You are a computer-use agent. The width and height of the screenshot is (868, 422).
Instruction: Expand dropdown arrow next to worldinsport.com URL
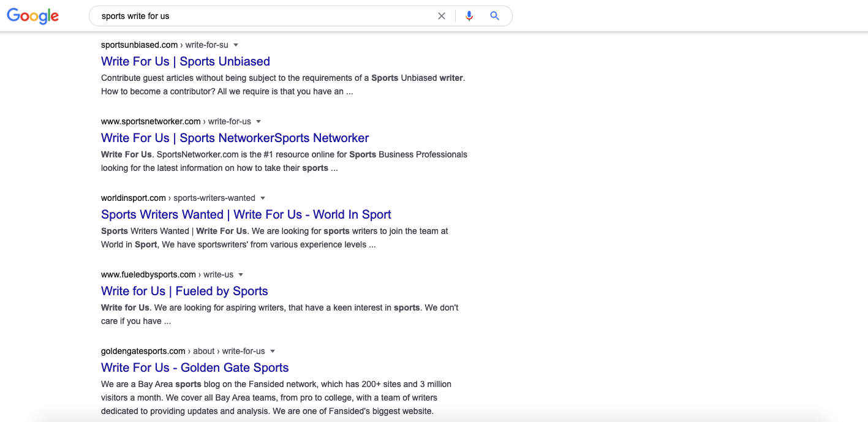263,198
